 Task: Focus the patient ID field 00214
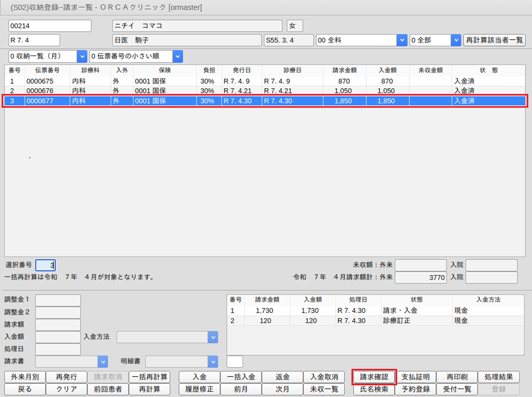click(x=50, y=26)
